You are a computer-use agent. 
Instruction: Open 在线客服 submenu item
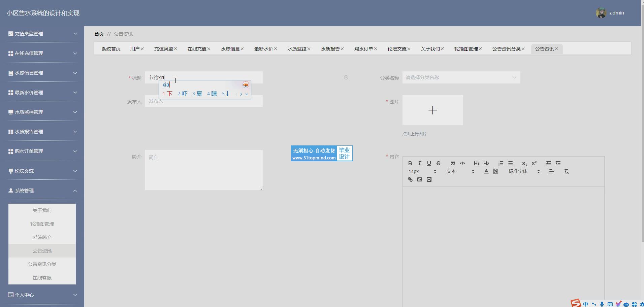point(42,278)
